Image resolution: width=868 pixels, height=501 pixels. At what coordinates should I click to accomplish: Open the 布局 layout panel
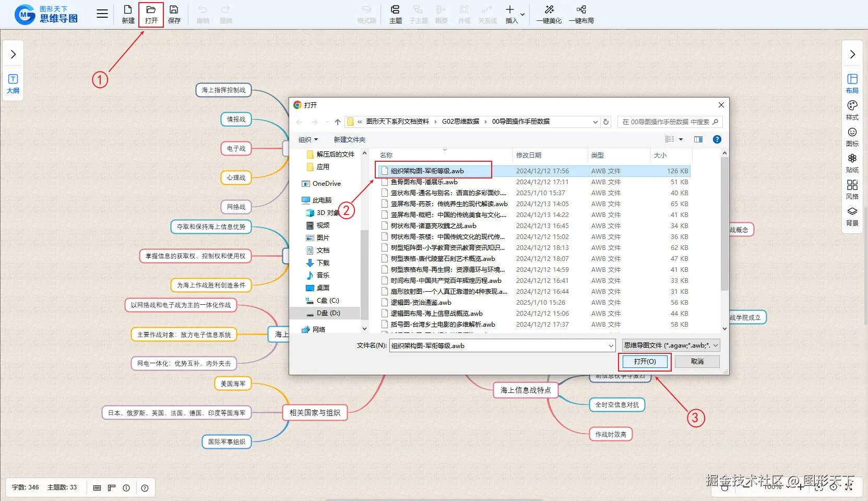tap(852, 83)
